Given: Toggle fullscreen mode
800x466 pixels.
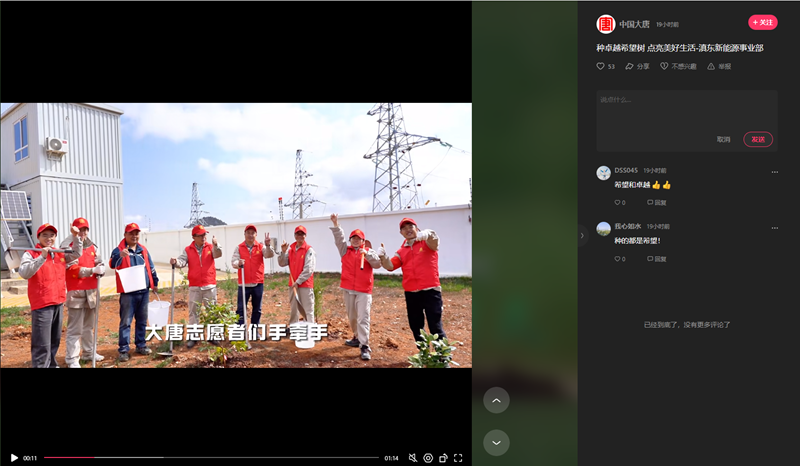Looking at the screenshot, I should click(458, 458).
